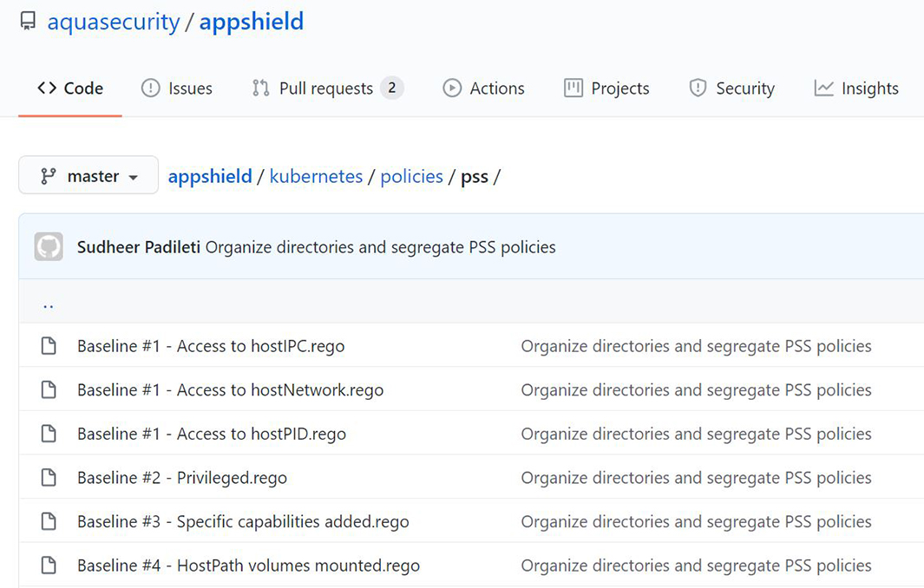924x588 pixels.
Task: View the Security tab
Action: 731,88
